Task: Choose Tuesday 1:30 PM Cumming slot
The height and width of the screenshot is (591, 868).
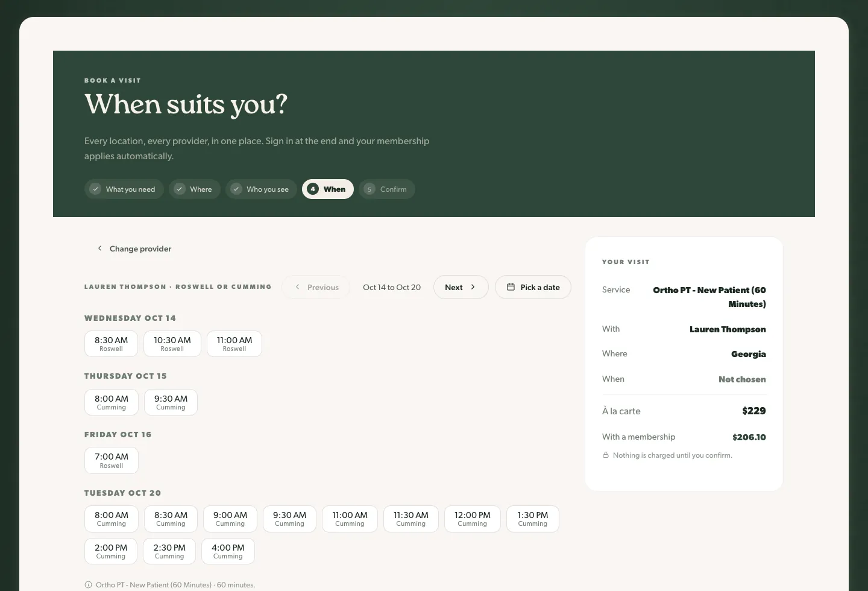Action: tap(533, 519)
